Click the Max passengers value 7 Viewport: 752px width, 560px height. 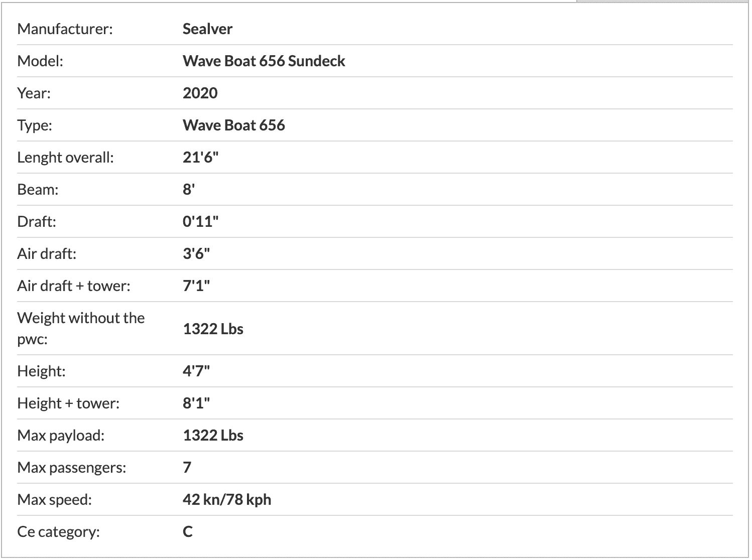[187, 467]
